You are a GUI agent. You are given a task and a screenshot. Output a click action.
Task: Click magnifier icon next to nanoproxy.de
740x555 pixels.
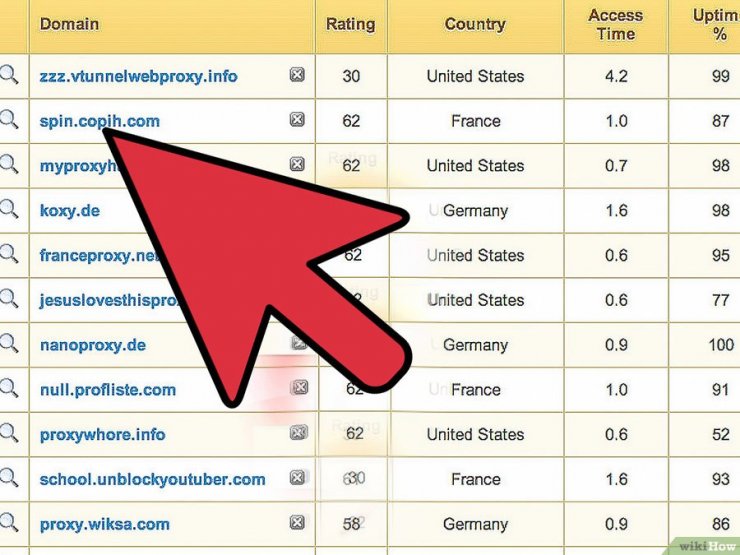pos(9,344)
